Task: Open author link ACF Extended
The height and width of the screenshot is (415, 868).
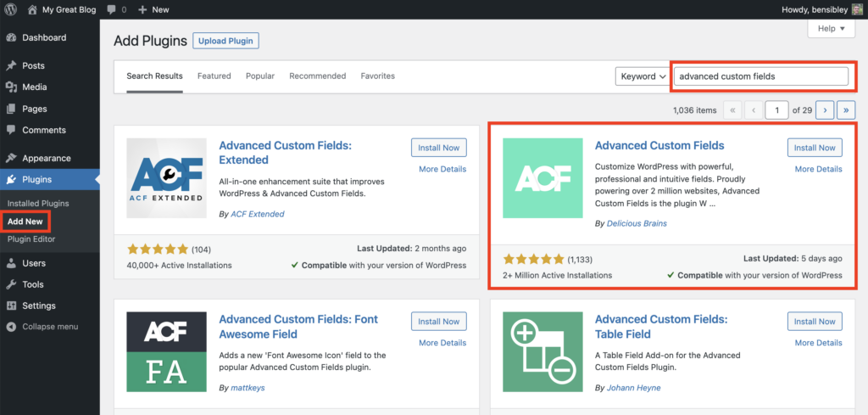Action: [x=258, y=214]
